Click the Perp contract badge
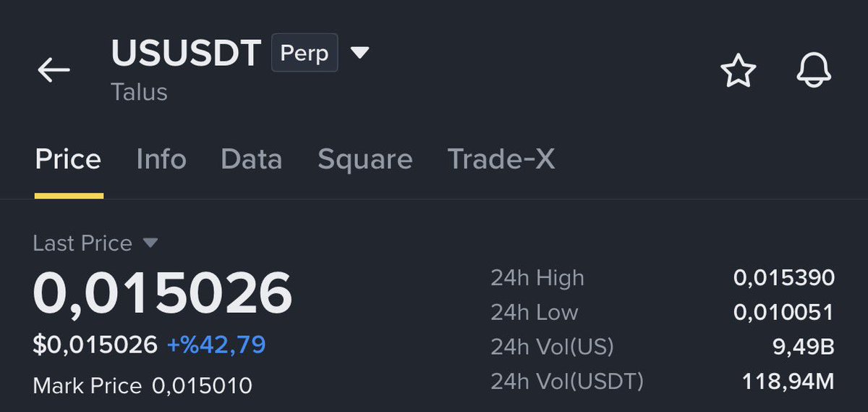The image size is (868, 412). (305, 53)
